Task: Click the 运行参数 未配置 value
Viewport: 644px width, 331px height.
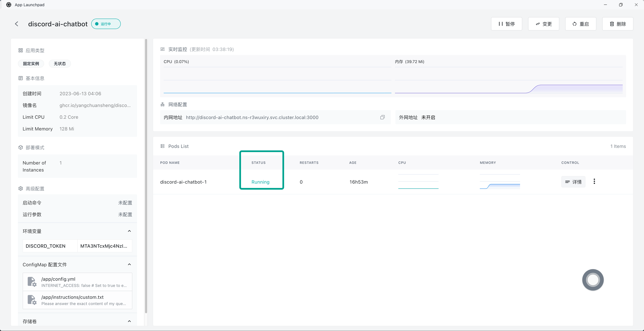Action: click(x=125, y=214)
